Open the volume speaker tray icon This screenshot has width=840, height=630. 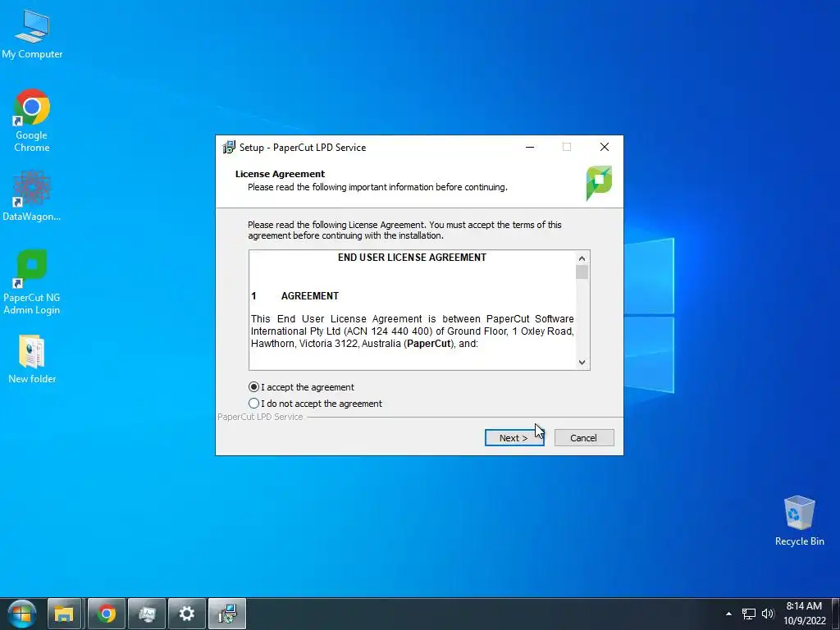[768, 614]
